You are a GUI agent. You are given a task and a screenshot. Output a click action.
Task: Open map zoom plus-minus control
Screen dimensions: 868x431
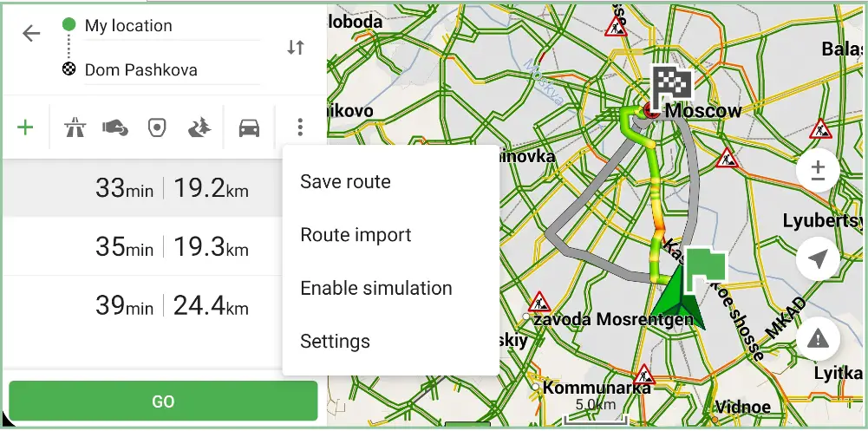[x=818, y=171]
